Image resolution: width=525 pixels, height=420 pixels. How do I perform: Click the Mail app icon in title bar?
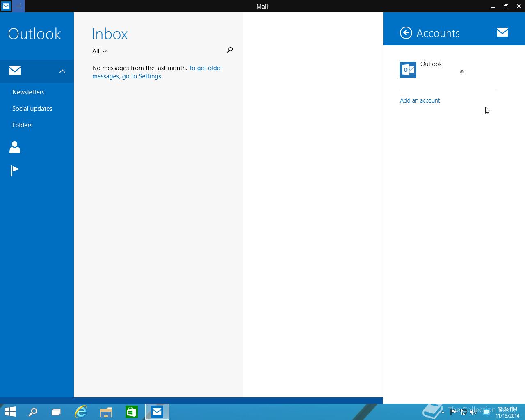(6, 6)
